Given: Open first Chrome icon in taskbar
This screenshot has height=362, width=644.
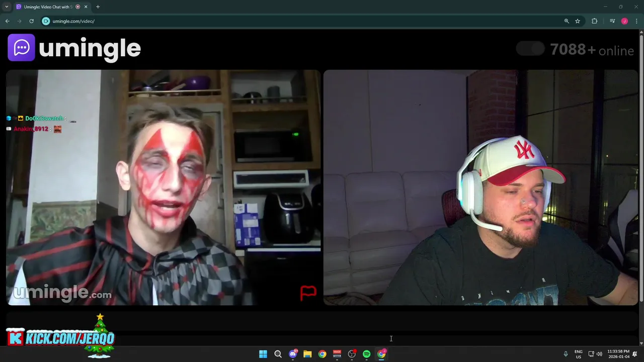Looking at the screenshot, I should (x=322, y=354).
